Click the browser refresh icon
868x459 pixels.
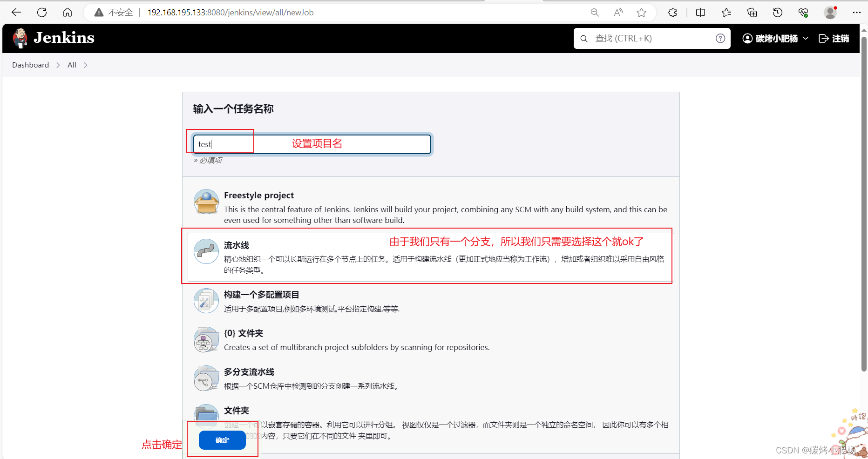point(41,12)
